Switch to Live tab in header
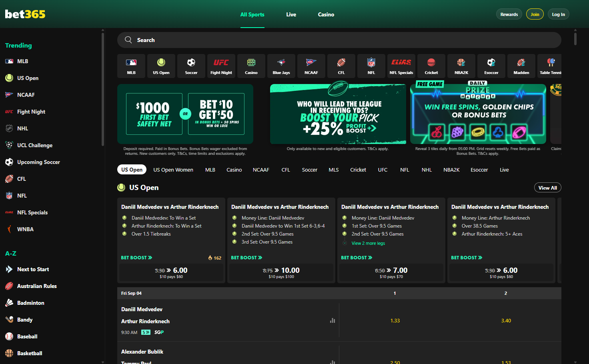 coord(291,14)
